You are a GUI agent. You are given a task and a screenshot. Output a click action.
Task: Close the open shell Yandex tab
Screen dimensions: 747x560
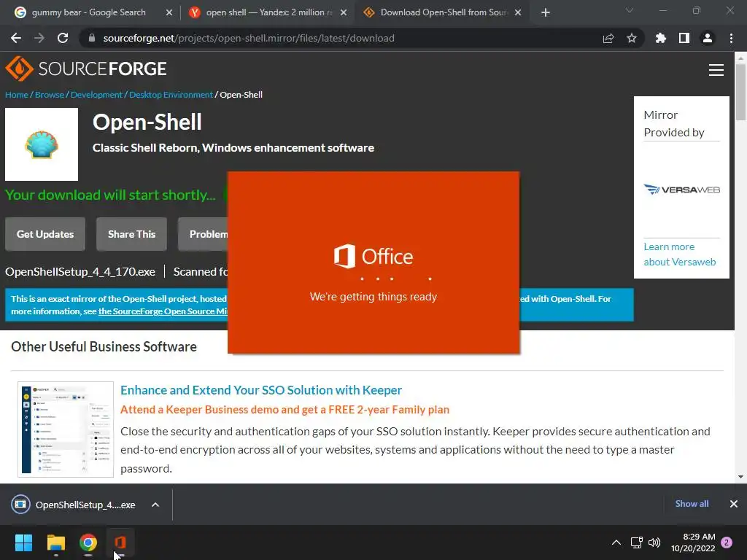[344, 12]
